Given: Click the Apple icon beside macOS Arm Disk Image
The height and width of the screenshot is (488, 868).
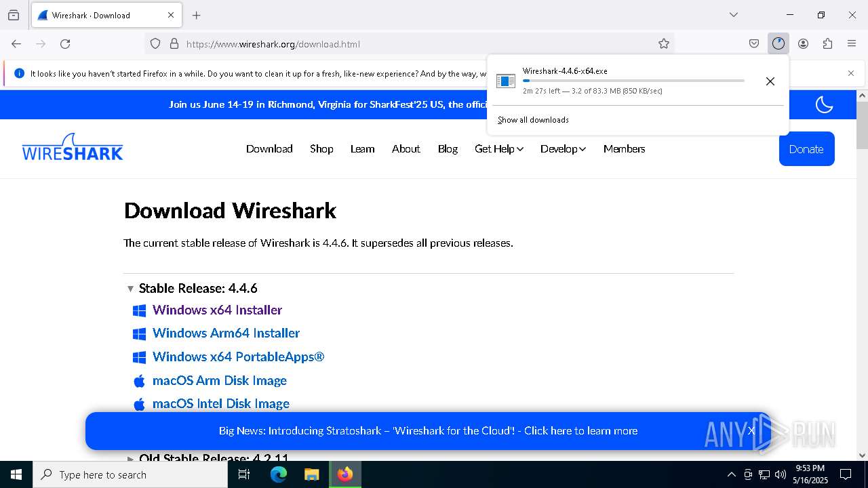Looking at the screenshot, I should pyautogui.click(x=139, y=381).
